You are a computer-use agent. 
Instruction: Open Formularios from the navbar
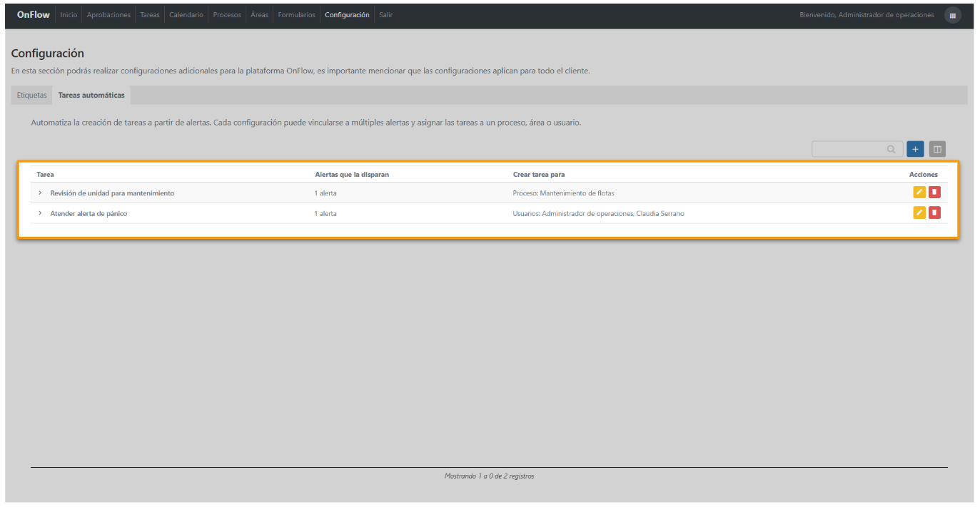tap(296, 15)
